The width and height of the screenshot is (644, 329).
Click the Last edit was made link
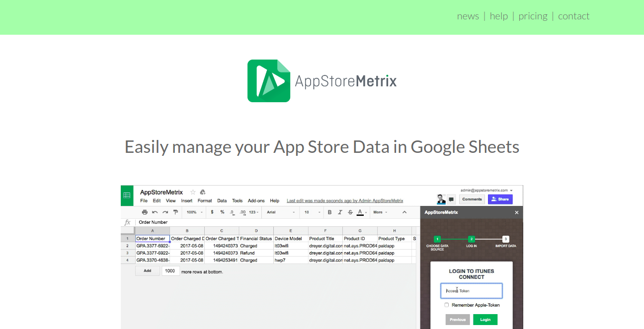(345, 201)
